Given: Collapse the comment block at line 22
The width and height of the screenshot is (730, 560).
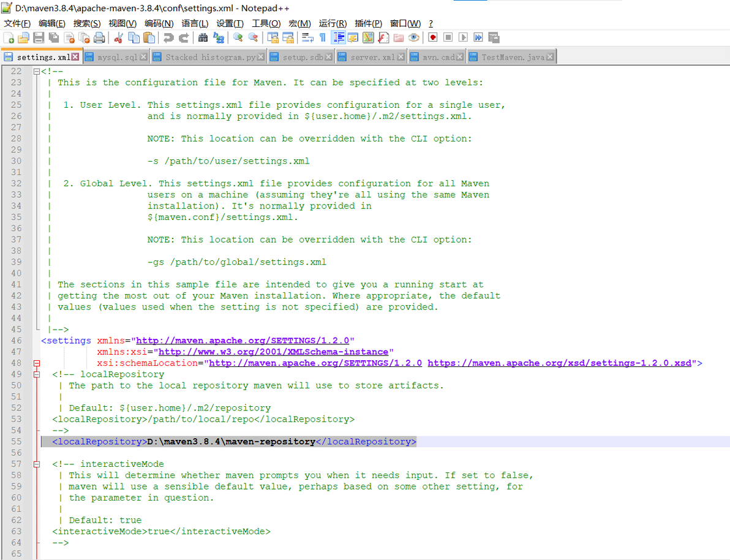Looking at the screenshot, I should (x=36, y=71).
